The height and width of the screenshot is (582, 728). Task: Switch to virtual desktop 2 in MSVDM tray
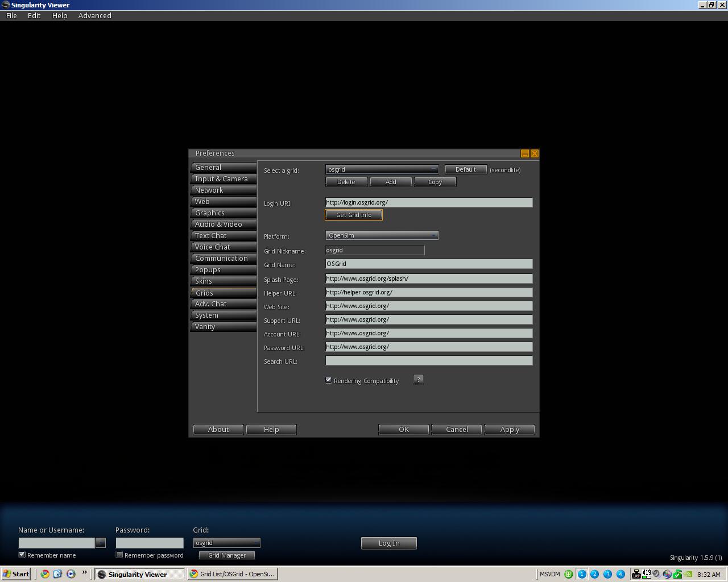pos(594,574)
